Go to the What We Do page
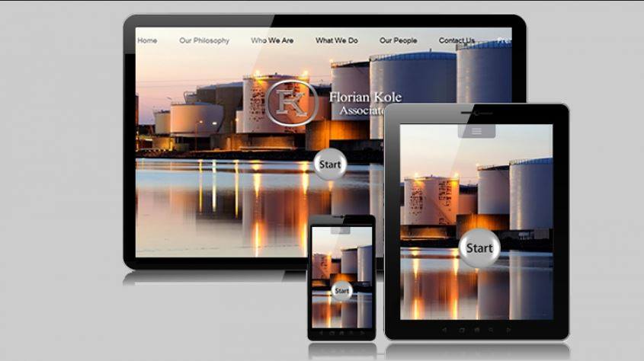 click(x=336, y=40)
